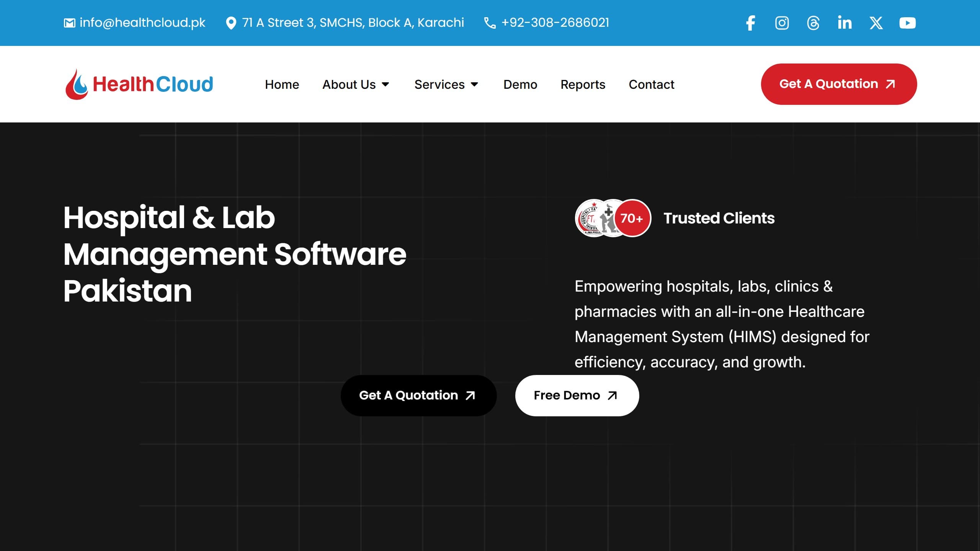Open the Reports menu item
Image resolution: width=980 pixels, height=551 pixels.
(583, 85)
